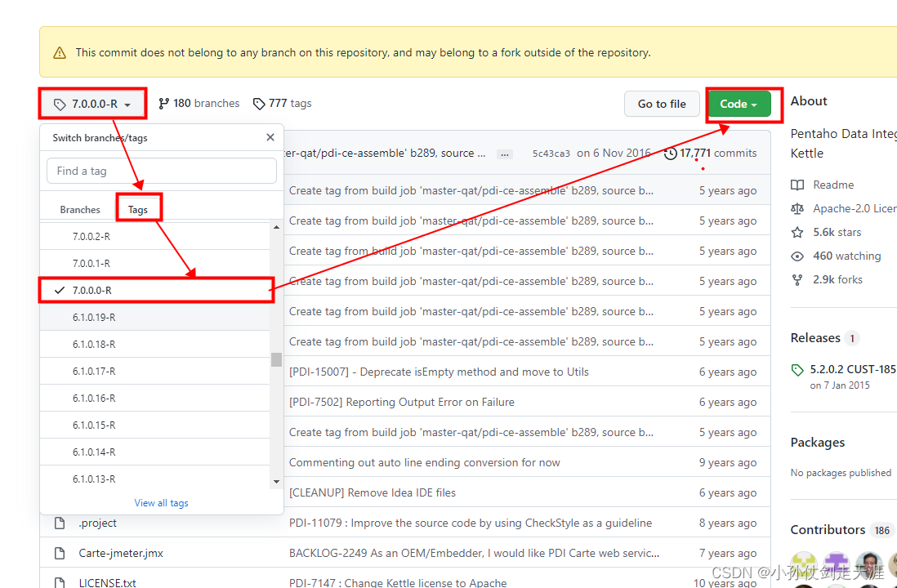Open commit Commenting out auto line ending
The height and width of the screenshot is (588, 897).
point(425,462)
